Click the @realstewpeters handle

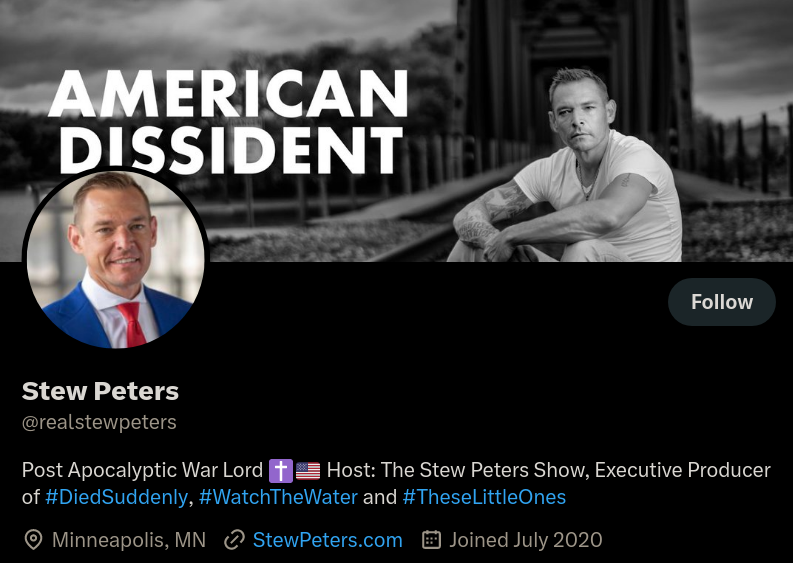click(x=99, y=422)
